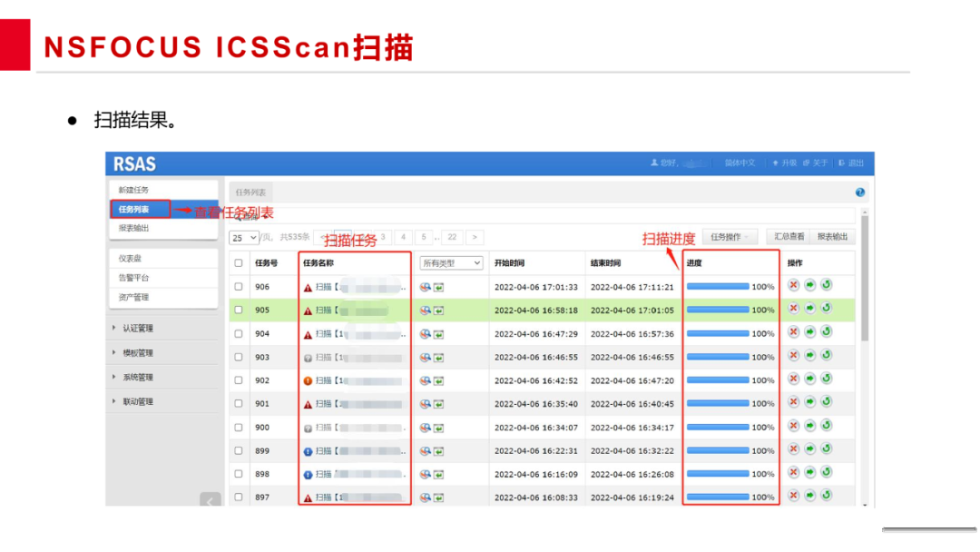The height and width of the screenshot is (552, 980).
Task: Click the 报表输出 button above the table
Action: coord(832,237)
